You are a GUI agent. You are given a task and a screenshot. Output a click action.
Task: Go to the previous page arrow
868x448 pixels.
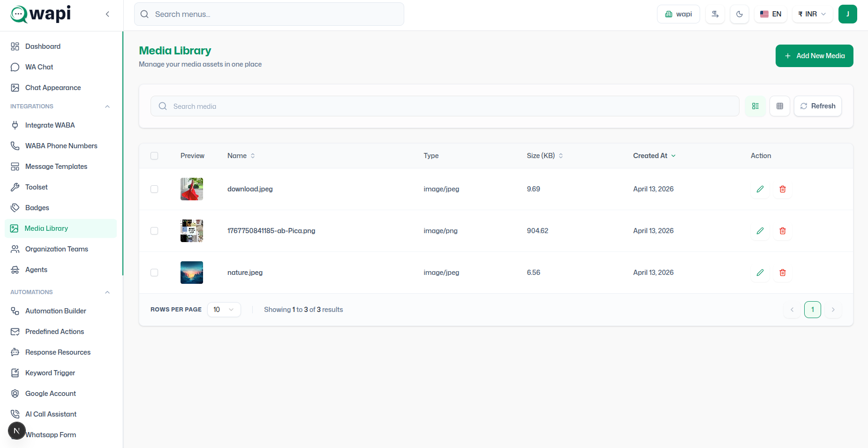[792, 310]
